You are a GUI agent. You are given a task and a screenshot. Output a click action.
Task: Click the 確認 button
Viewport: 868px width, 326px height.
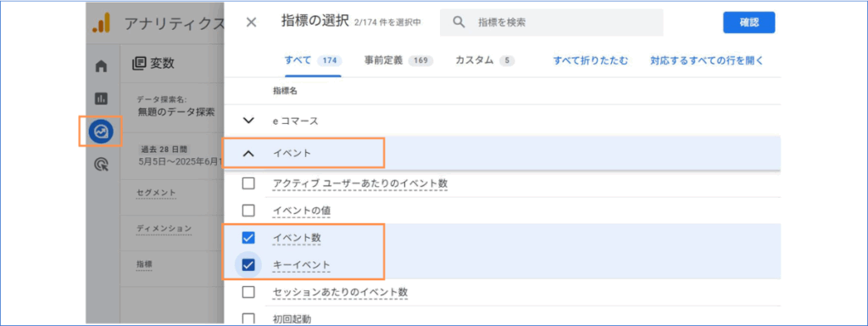click(749, 23)
